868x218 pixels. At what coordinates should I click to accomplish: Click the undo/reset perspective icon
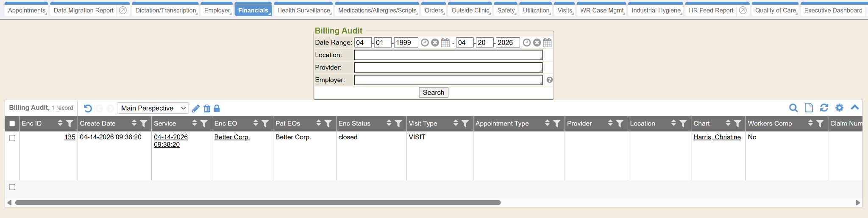coord(88,109)
